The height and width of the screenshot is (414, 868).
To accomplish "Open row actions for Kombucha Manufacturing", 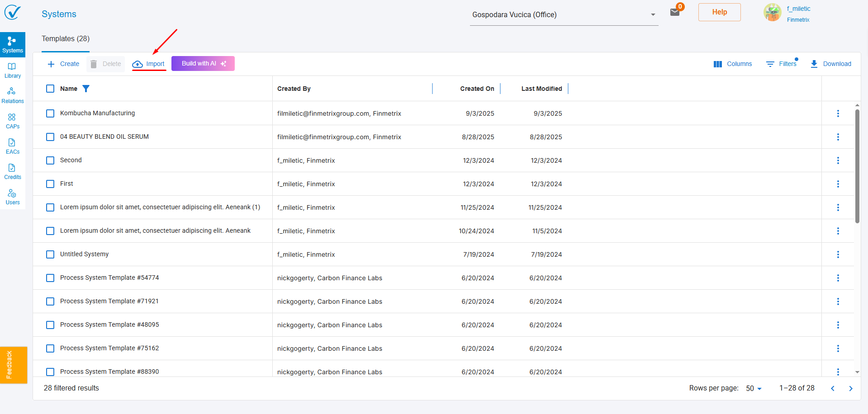I will tap(838, 113).
